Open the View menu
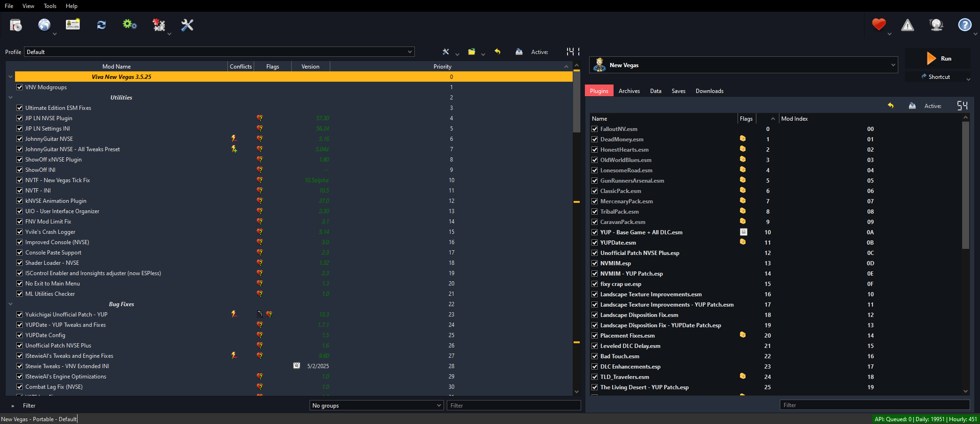This screenshot has width=980, height=424. (x=28, y=6)
